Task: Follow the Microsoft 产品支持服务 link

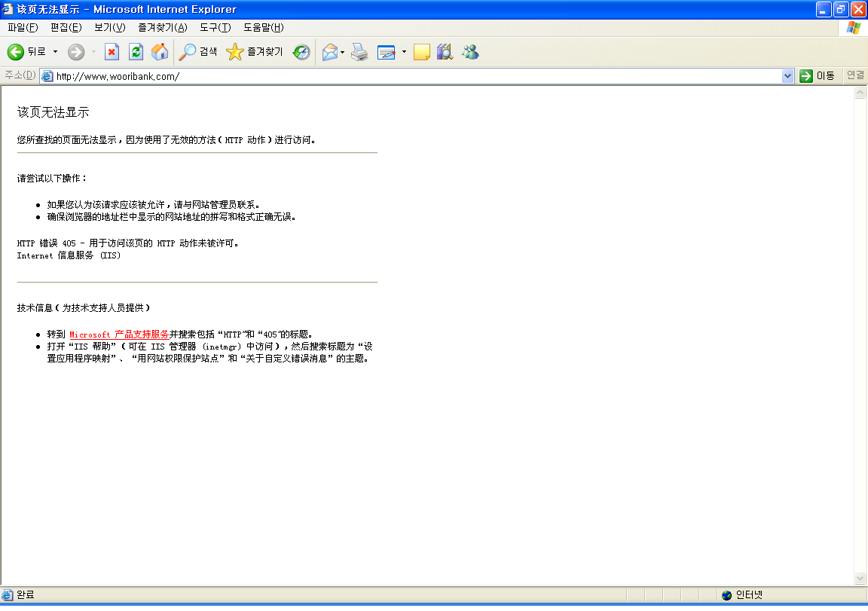Action: (119, 335)
